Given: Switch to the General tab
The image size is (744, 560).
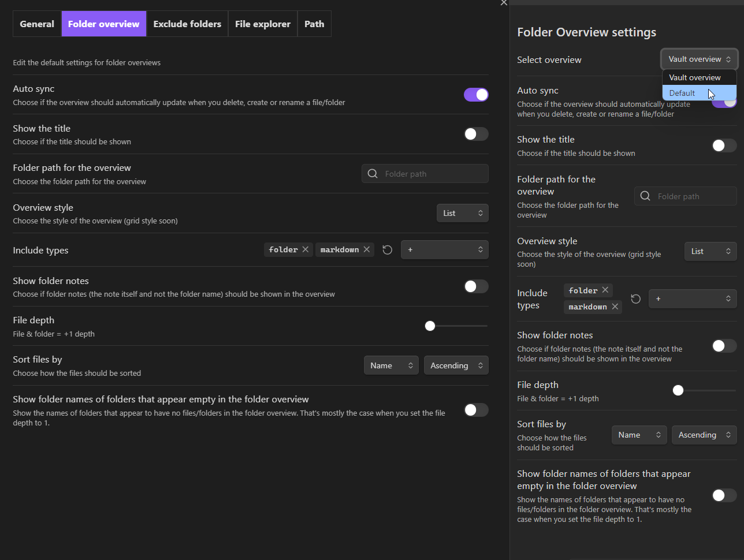Looking at the screenshot, I should point(37,24).
